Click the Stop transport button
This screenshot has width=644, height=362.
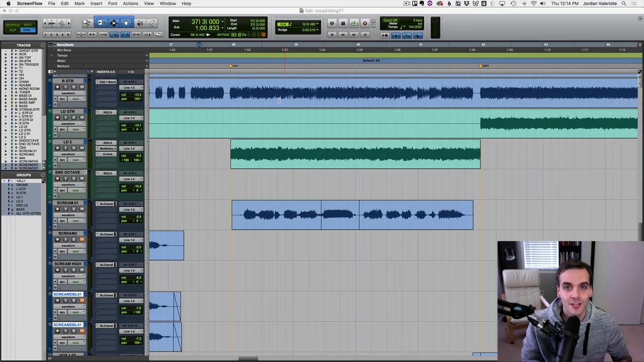point(343,23)
